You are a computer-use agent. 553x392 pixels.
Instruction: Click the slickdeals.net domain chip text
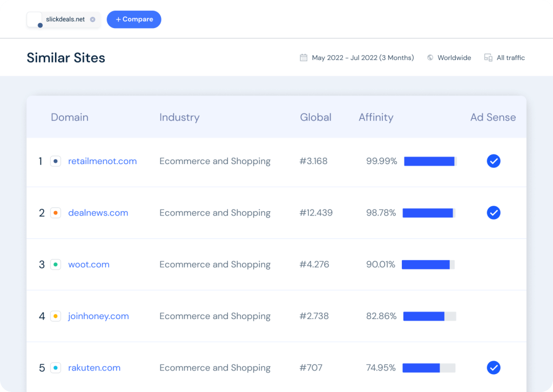(65, 19)
